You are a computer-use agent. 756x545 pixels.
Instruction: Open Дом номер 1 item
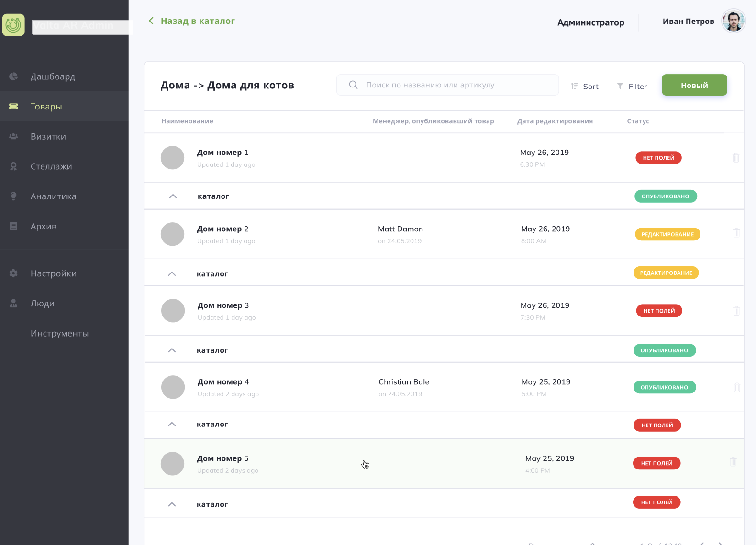point(222,153)
